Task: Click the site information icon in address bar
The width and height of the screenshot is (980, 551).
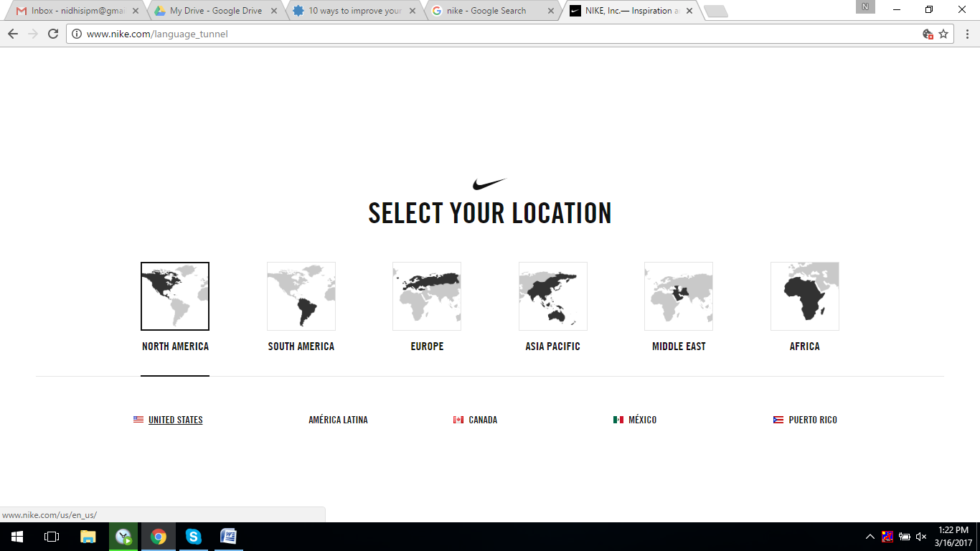Action: pos(77,34)
